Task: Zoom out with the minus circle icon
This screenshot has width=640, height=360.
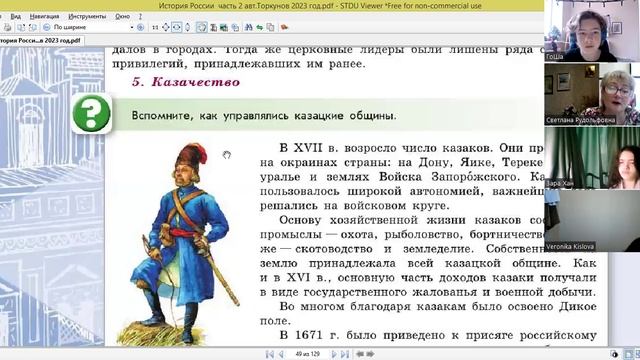Action: 47,27
